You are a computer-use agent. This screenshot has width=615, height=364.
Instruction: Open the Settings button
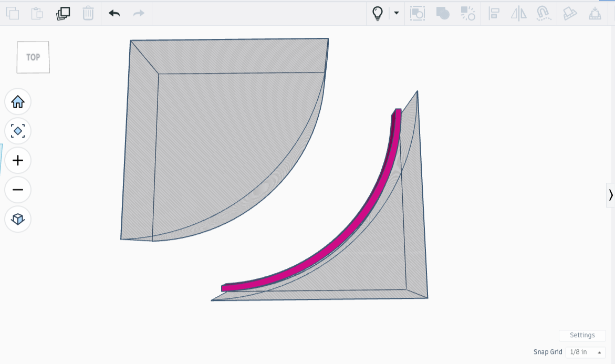click(582, 335)
